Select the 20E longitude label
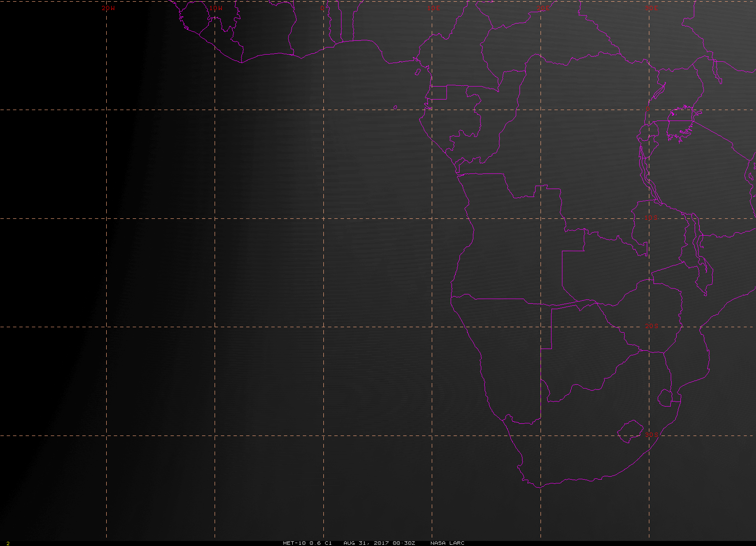Viewport: 756px width, 546px height. coord(543,8)
